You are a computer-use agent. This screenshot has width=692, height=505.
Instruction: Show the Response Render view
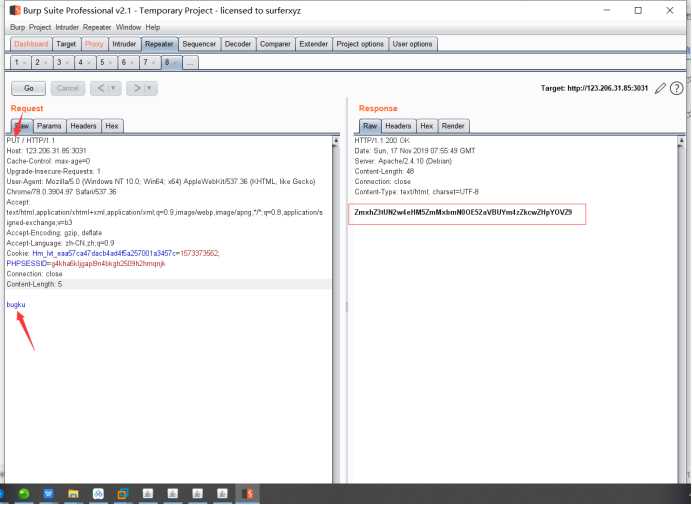coord(453,126)
